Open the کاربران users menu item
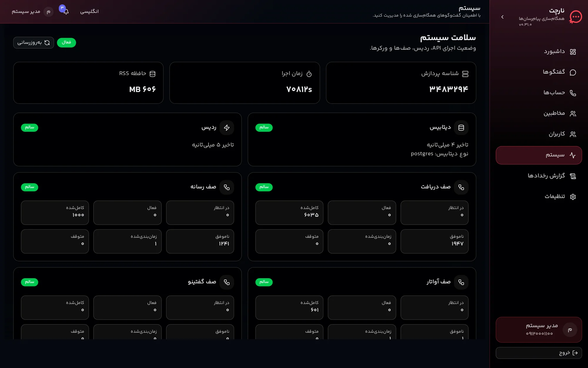Viewport: 588px width, 368px height. click(539, 134)
